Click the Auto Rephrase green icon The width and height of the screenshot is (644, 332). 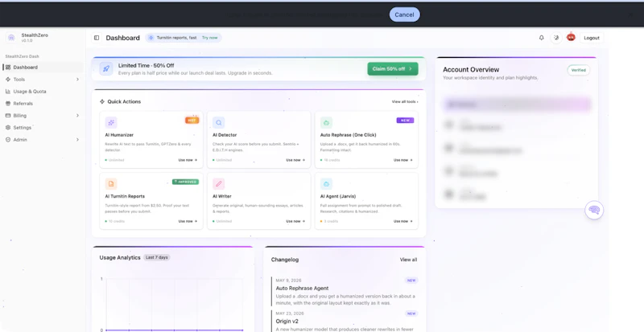[x=326, y=122]
